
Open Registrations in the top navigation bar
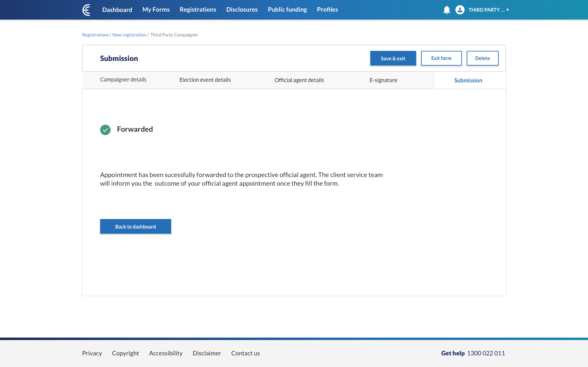[x=198, y=9]
